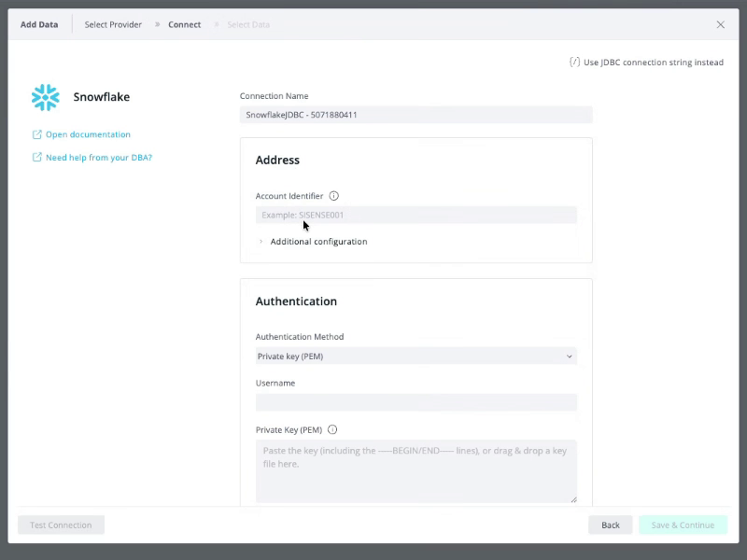
Task: Click the Snowflake logo icon
Action: coord(46,97)
